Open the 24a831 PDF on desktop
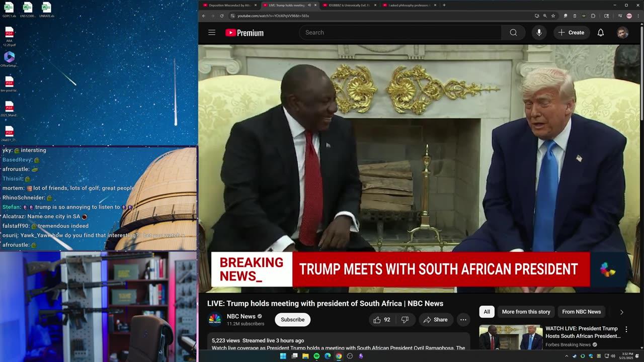Viewport: 644px width, 362px height. (x=9, y=134)
